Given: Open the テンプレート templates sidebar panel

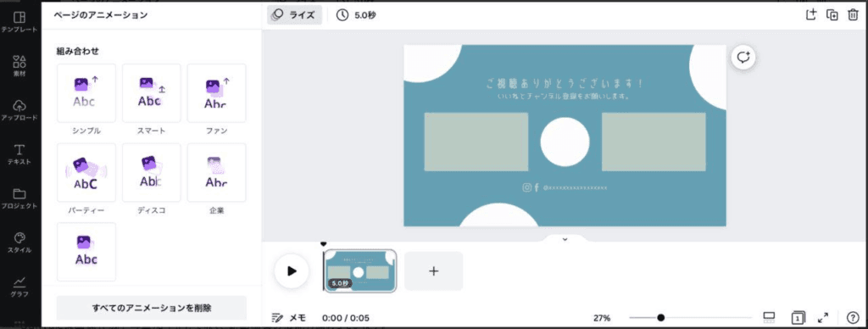Looking at the screenshot, I should pos(19,21).
